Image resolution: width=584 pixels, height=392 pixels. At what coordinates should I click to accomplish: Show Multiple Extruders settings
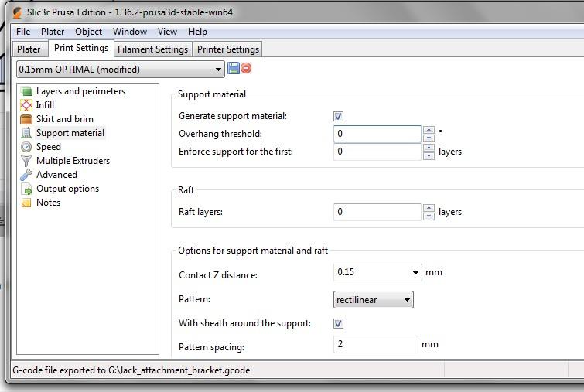[x=73, y=161]
